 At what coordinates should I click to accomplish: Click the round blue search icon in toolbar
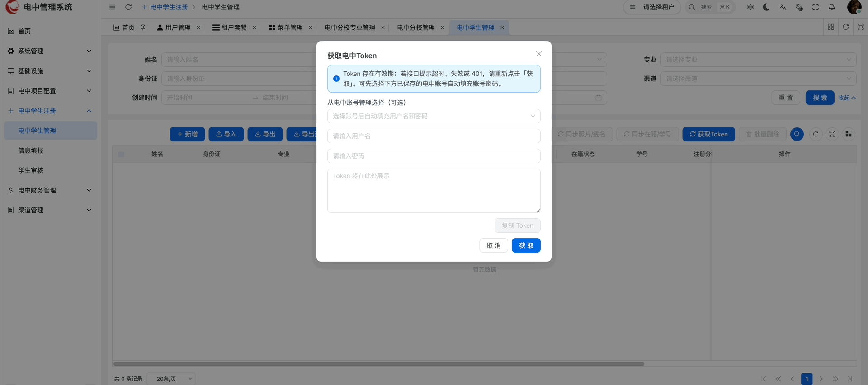coord(797,134)
